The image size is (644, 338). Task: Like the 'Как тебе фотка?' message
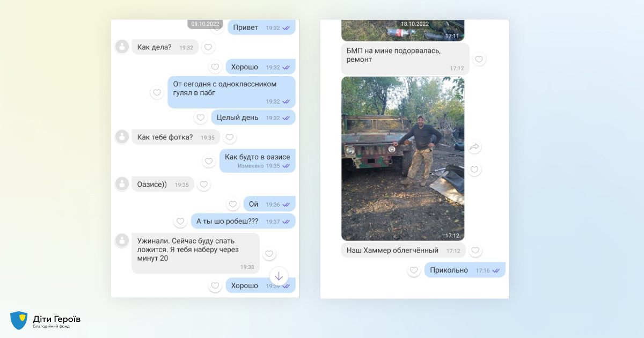click(x=230, y=137)
